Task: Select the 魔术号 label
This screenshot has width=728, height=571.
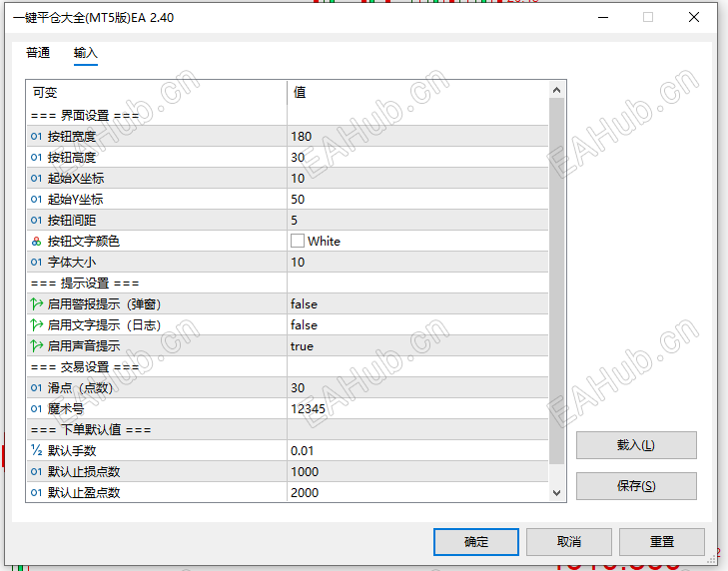Action: (x=66, y=409)
